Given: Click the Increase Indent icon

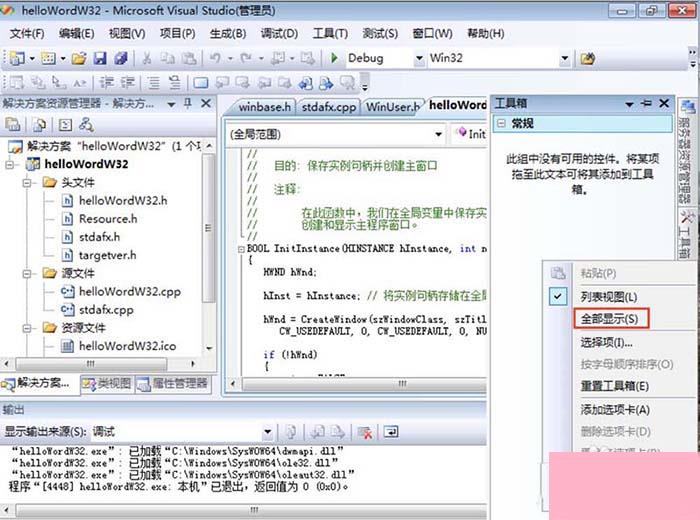Looking at the screenshot, I should [127, 83].
